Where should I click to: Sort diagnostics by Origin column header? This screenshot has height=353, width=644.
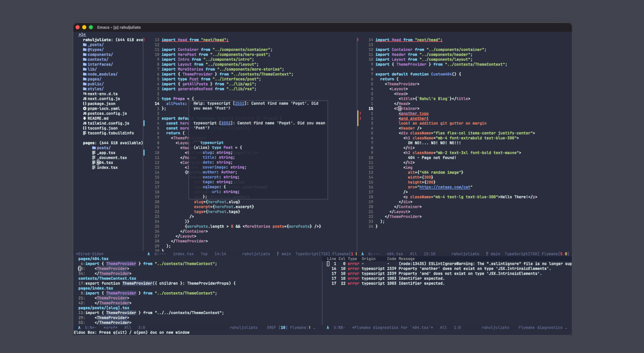click(x=368, y=259)
